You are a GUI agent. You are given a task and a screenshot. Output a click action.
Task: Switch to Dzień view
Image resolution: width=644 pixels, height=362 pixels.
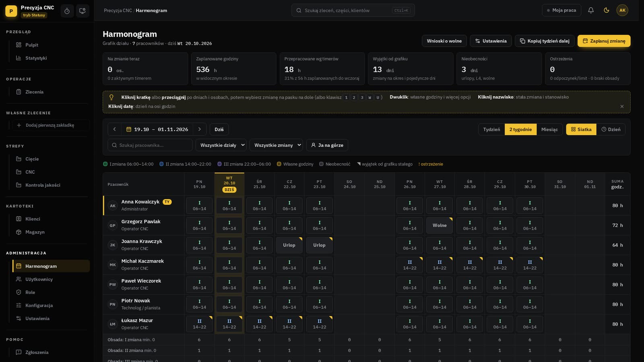point(611,130)
